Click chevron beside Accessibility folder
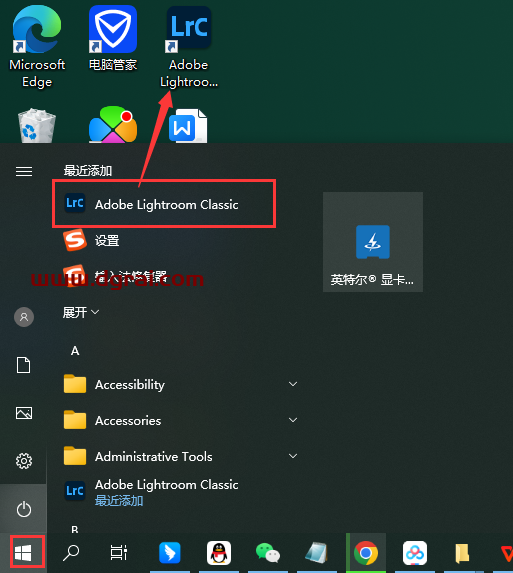 [x=293, y=384]
